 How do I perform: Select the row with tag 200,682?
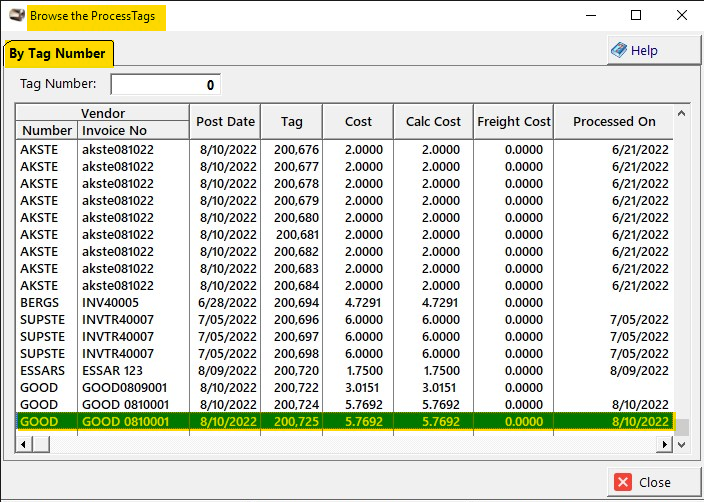click(345, 252)
